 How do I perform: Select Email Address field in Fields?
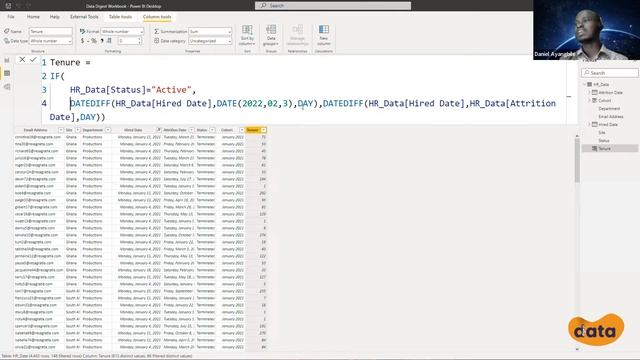click(611, 116)
